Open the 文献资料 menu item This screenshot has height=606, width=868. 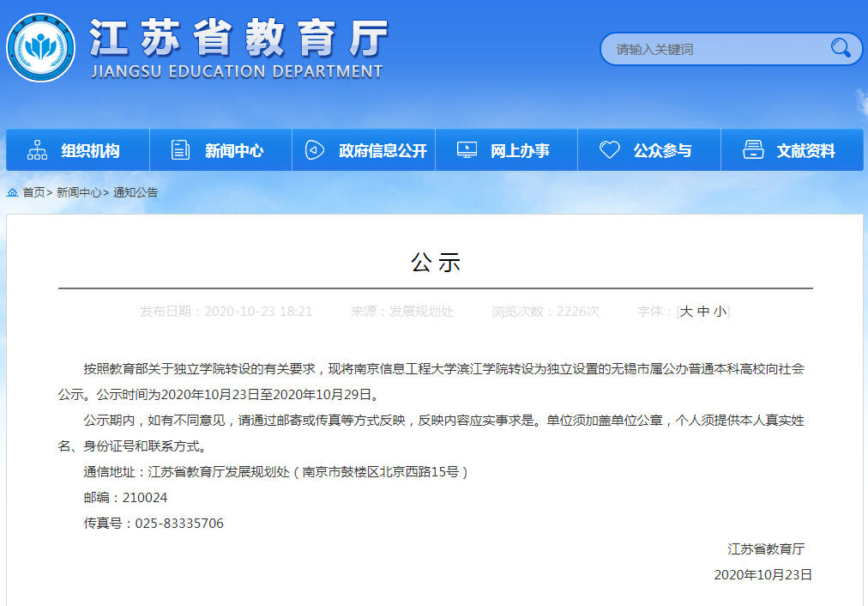pyautogui.click(x=805, y=151)
